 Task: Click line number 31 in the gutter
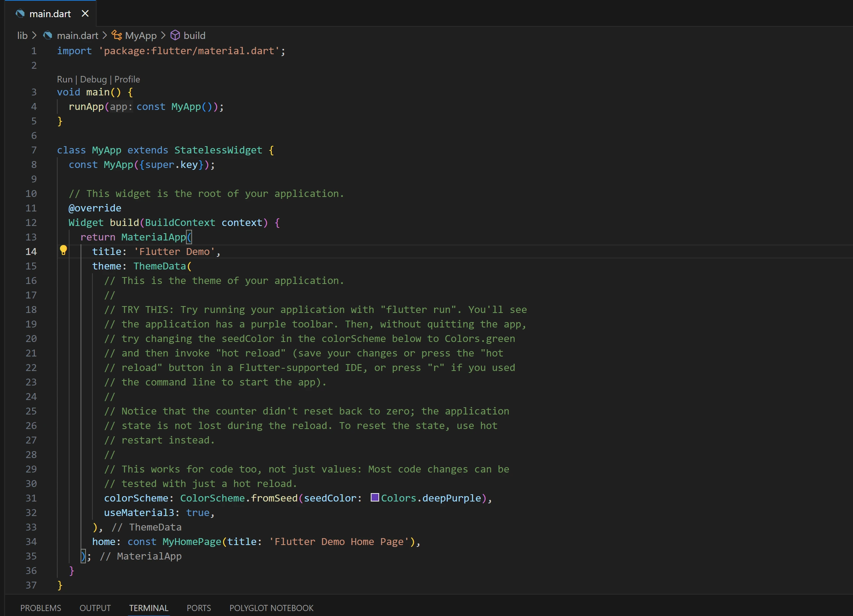tap(31, 498)
